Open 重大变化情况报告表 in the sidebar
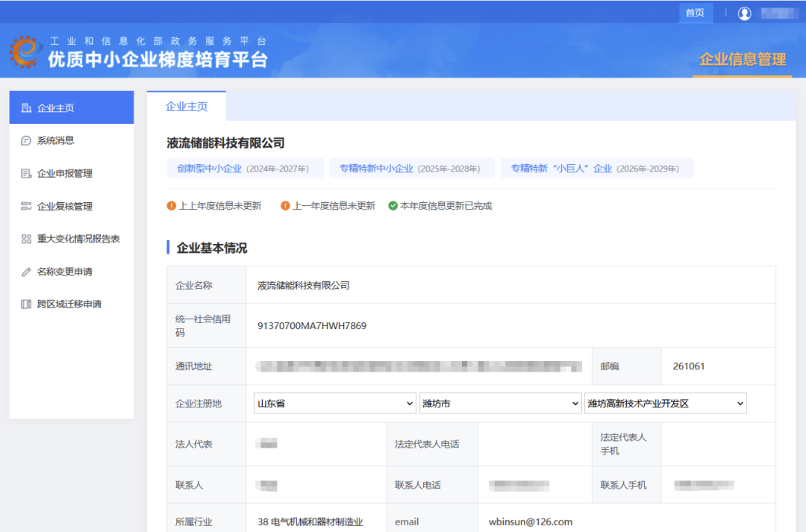The height and width of the screenshot is (532, 806). click(x=72, y=239)
